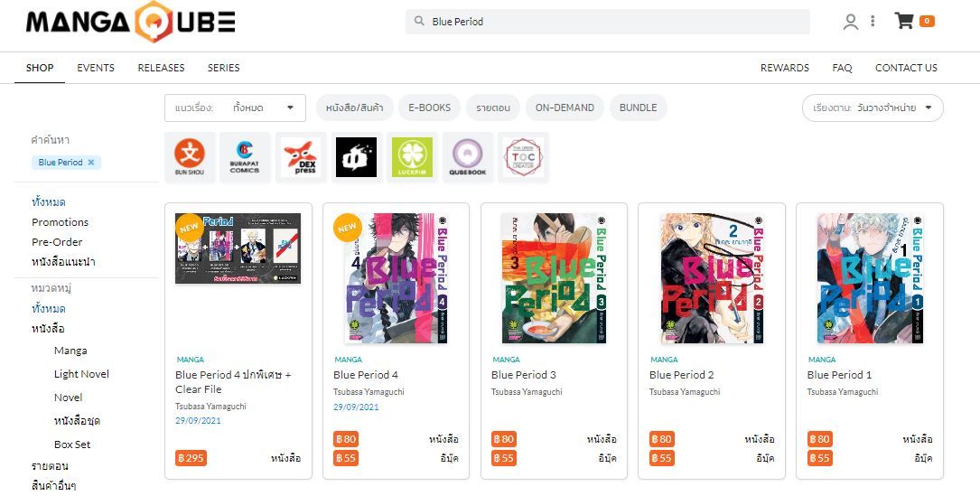The width and height of the screenshot is (980, 496).
Task: Go to the RELEASES tab
Action: pyautogui.click(x=161, y=68)
